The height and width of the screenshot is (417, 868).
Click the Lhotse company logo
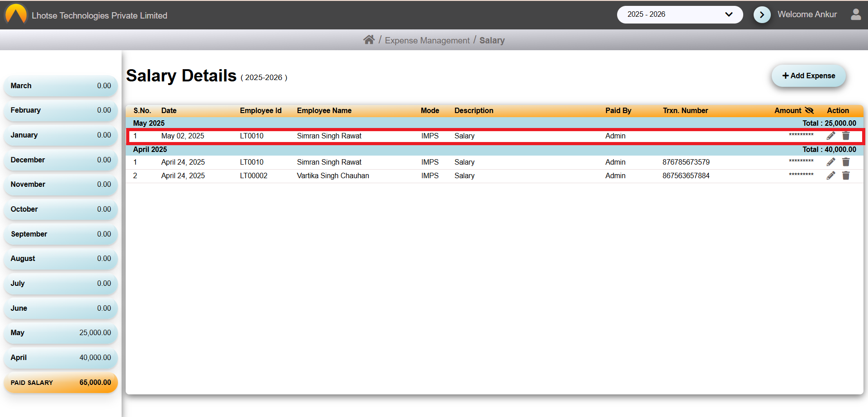coord(16,14)
